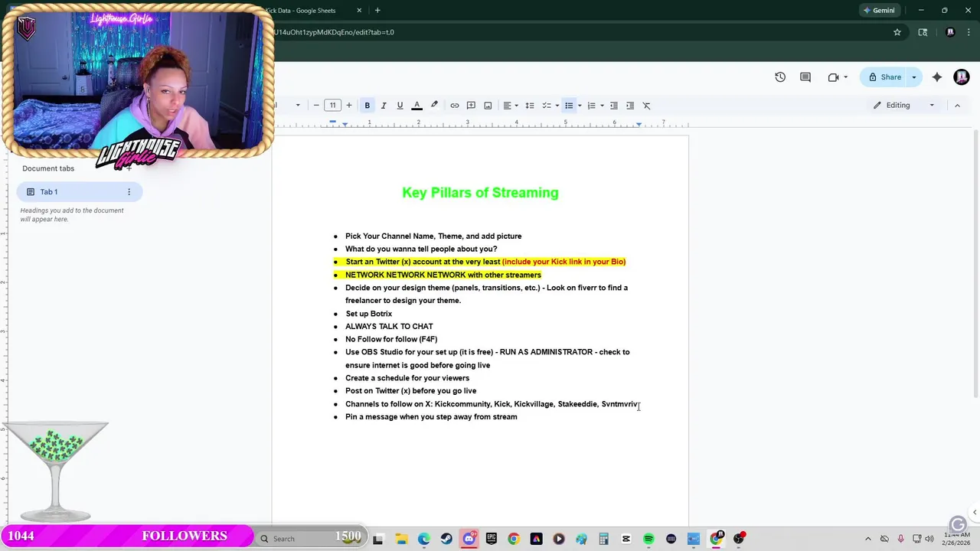Open Steam from the taskbar
This screenshot has width=980, height=551.
click(x=446, y=539)
